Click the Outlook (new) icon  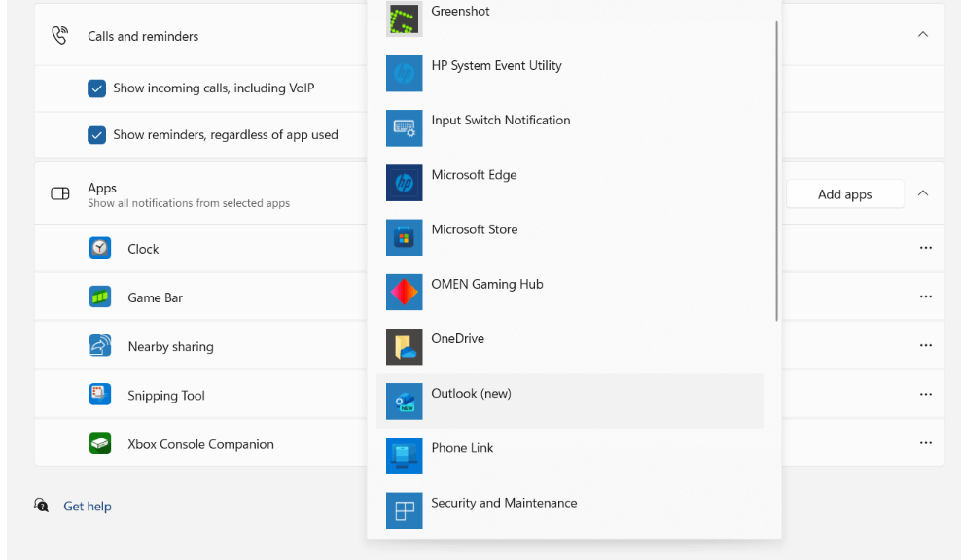[404, 402]
